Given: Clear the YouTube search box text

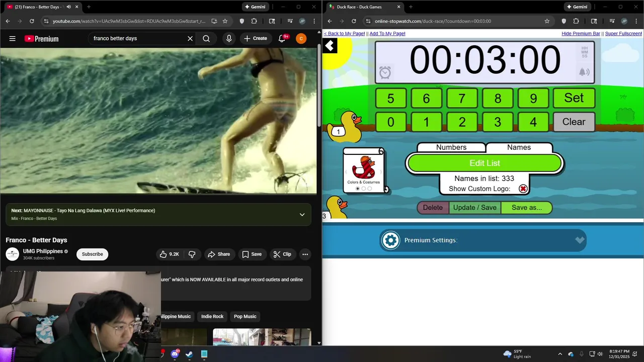Looking at the screenshot, I should 190,38.
